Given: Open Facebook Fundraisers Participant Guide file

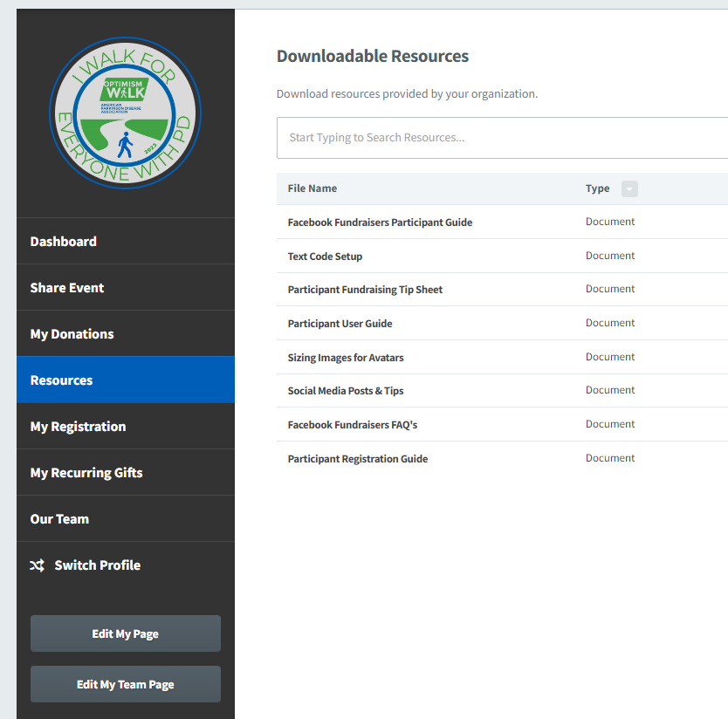Looking at the screenshot, I should pyautogui.click(x=380, y=223).
